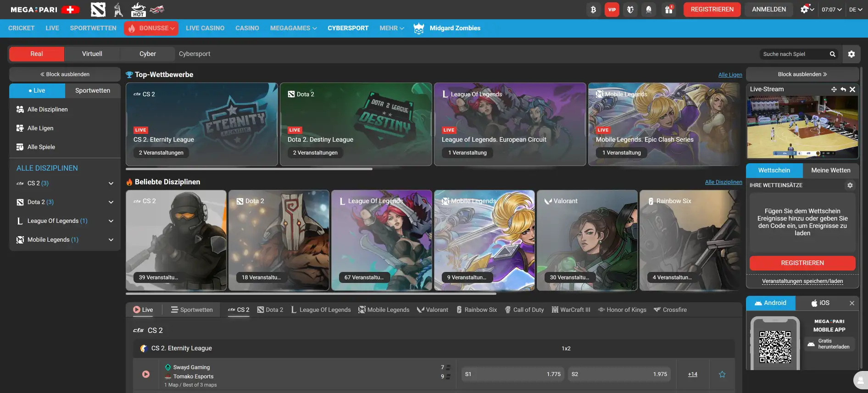
Task: Close the Live-Stream panel
Action: (x=852, y=89)
